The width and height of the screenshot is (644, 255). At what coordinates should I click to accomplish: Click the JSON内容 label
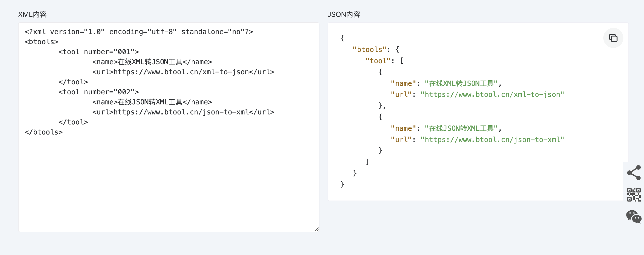(344, 15)
